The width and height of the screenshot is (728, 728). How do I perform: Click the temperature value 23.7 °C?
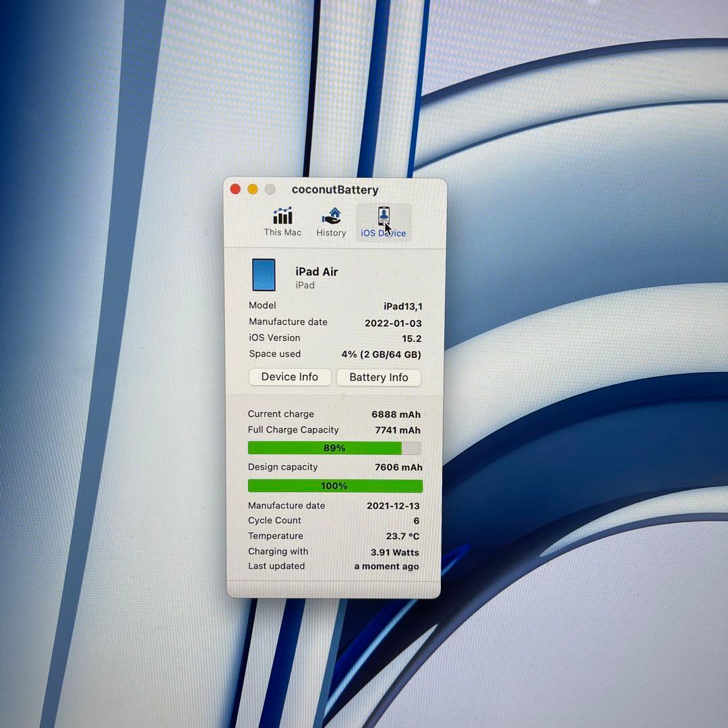(x=402, y=537)
